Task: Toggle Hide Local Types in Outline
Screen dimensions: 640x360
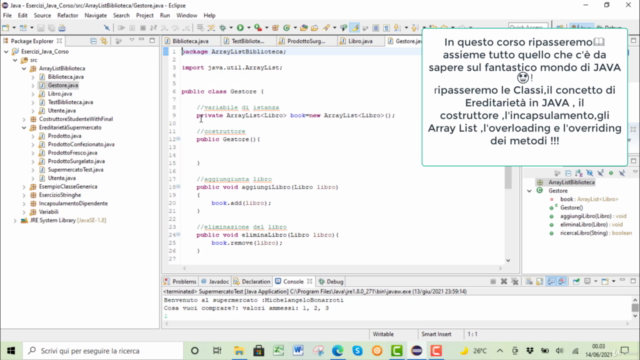Action: [x=622, y=173]
